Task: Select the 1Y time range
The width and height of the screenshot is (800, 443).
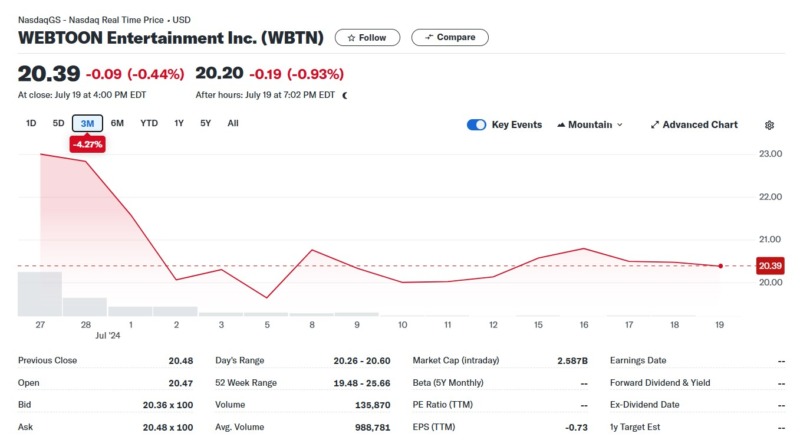Action: (x=179, y=123)
